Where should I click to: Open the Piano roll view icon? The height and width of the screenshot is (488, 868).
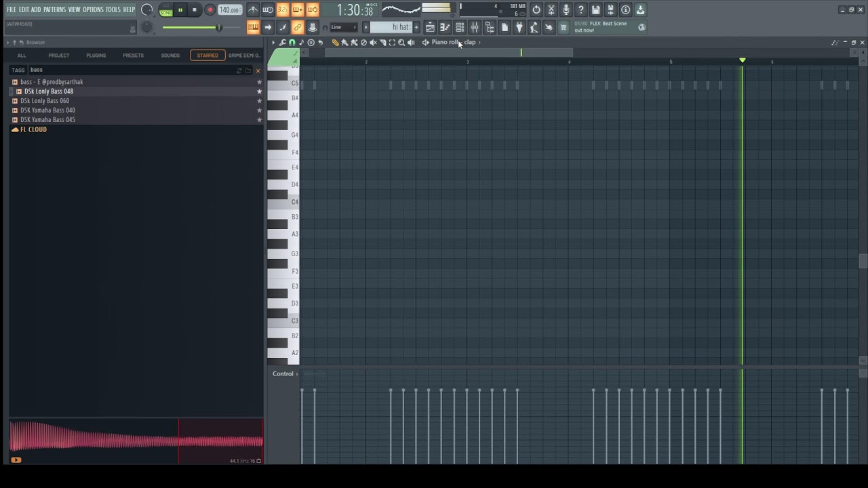pyautogui.click(x=445, y=27)
